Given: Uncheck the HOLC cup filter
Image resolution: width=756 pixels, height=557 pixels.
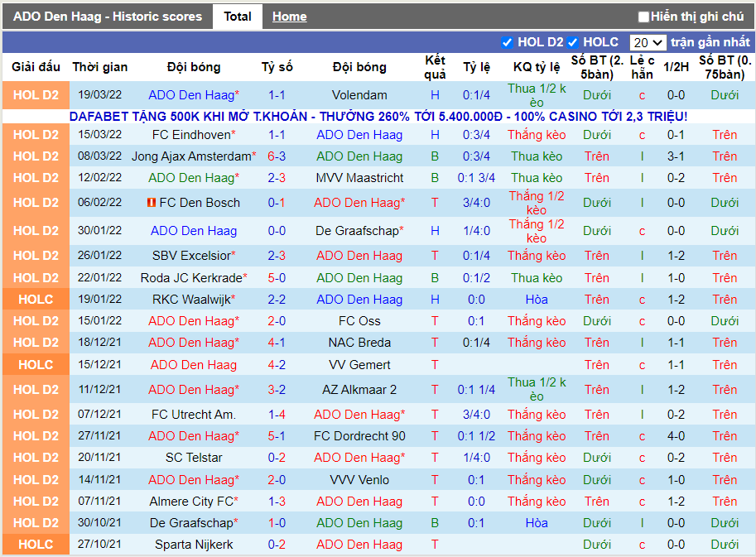Looking at the screenshot, I should click(573, 42).
